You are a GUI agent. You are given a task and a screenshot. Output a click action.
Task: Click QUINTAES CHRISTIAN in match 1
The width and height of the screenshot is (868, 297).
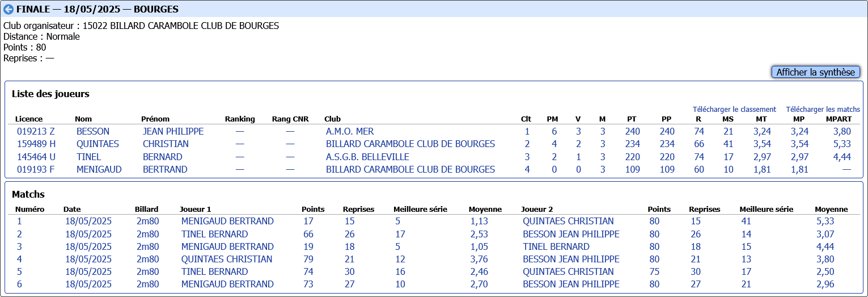568,221
